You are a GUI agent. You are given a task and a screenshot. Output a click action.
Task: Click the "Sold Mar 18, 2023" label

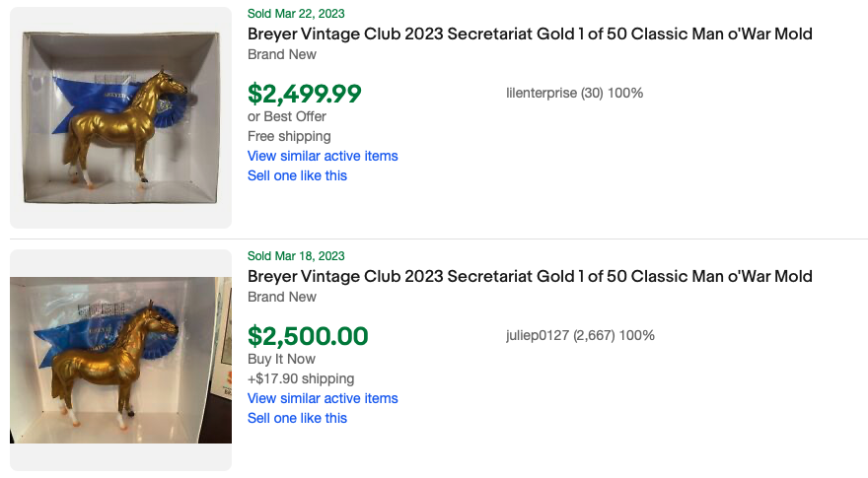296,256
